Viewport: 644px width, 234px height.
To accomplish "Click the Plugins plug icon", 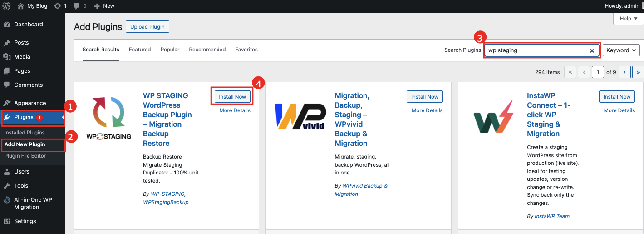I will point(7,117).
